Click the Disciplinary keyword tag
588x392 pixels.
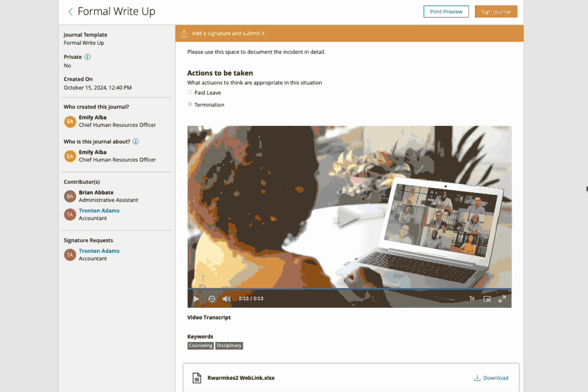229,346
